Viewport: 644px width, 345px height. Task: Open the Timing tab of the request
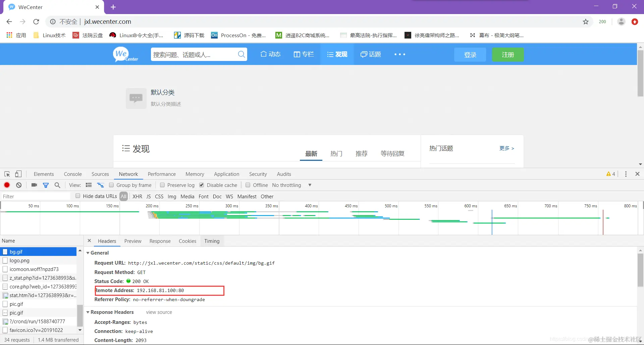[212, 241]
